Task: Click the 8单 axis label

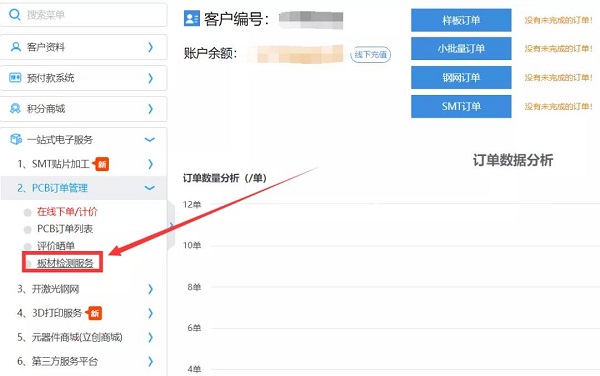Action: point(194,287)
